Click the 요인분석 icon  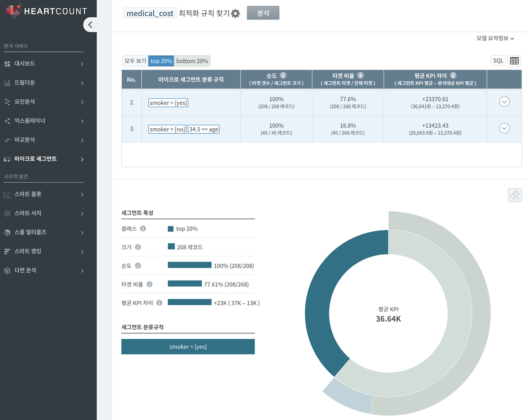pos(7,101)
